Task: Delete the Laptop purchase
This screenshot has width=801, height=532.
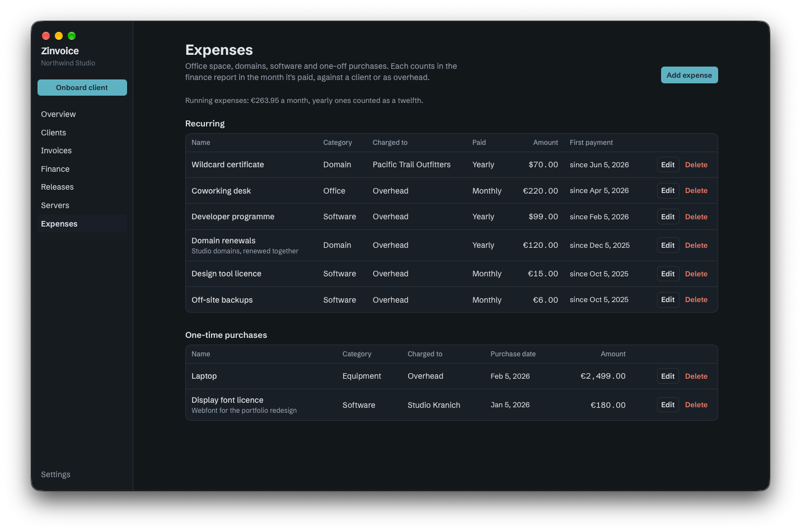Action: (x=696, y=376)
